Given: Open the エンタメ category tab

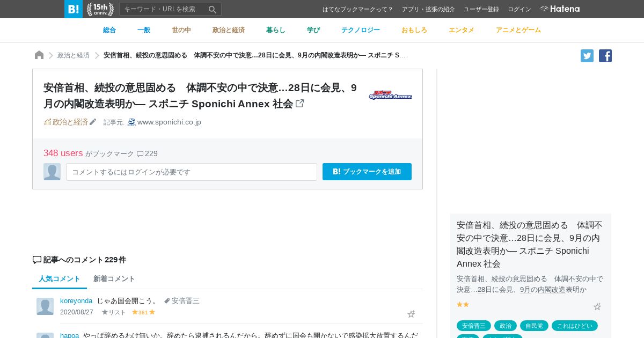Looking at the screenshot, I should tap(462, 30).
